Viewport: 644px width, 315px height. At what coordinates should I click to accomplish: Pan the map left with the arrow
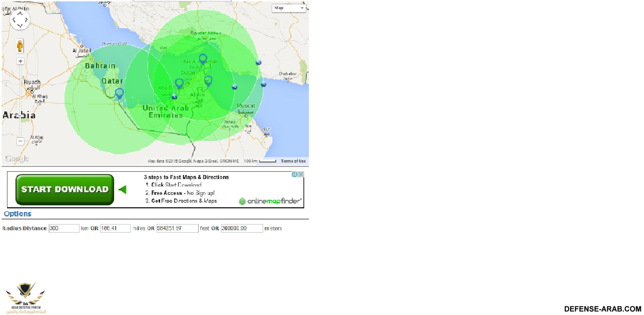pyautogui.click(x=14, y=20)
